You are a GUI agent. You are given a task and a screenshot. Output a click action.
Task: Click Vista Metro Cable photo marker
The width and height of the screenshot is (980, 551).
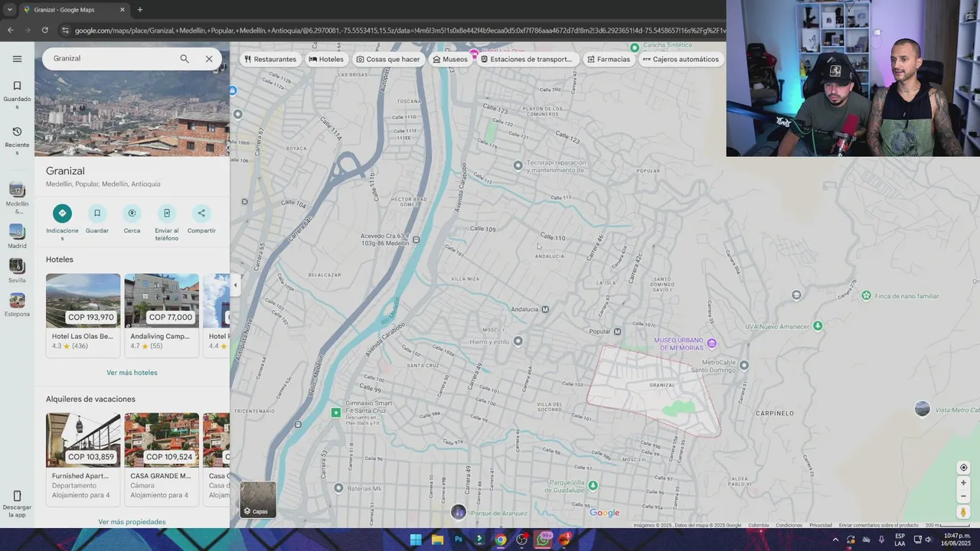(x=922, y=409)
